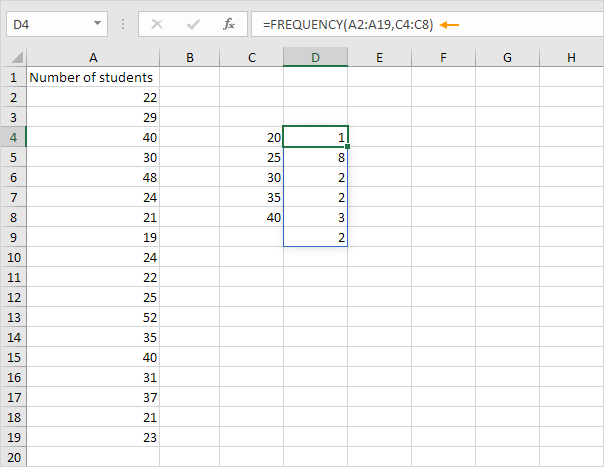Select cell D5 showing frequency 8

pyautogui.click(x=315, y=157)
